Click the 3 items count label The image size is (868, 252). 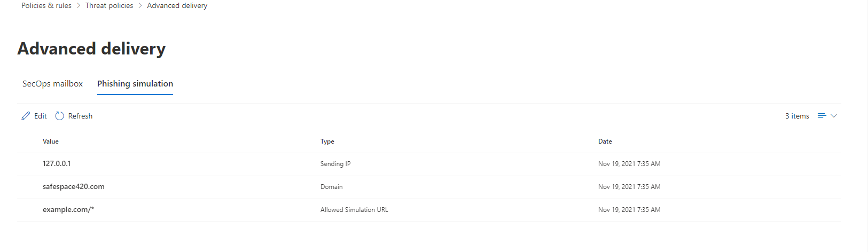coord(797,116)
